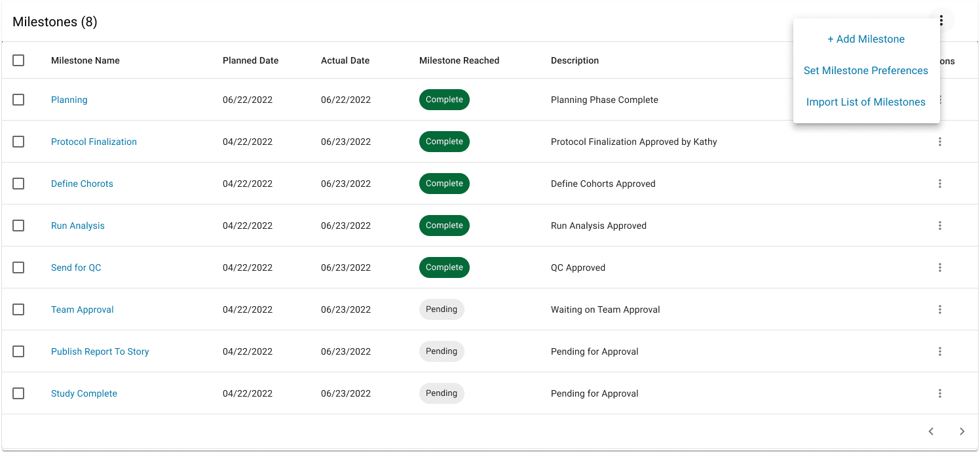Click the Planned Date column header
This screenshot has height=453, width=980.
250,60
